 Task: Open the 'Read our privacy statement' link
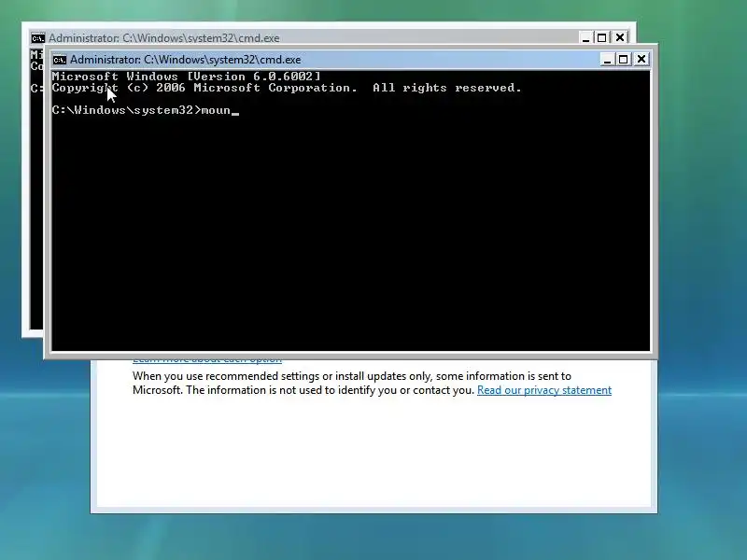click(x=544, y=390)
